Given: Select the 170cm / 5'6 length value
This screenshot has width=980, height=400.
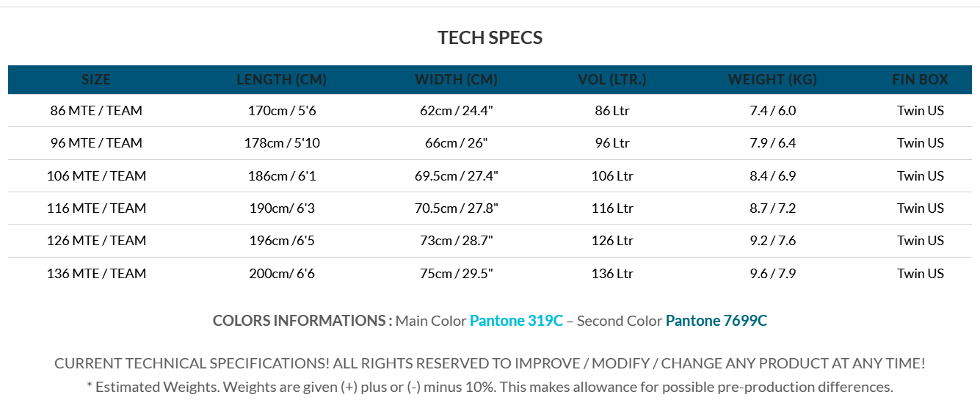Looking at the screenshot, I should [282, 111].
